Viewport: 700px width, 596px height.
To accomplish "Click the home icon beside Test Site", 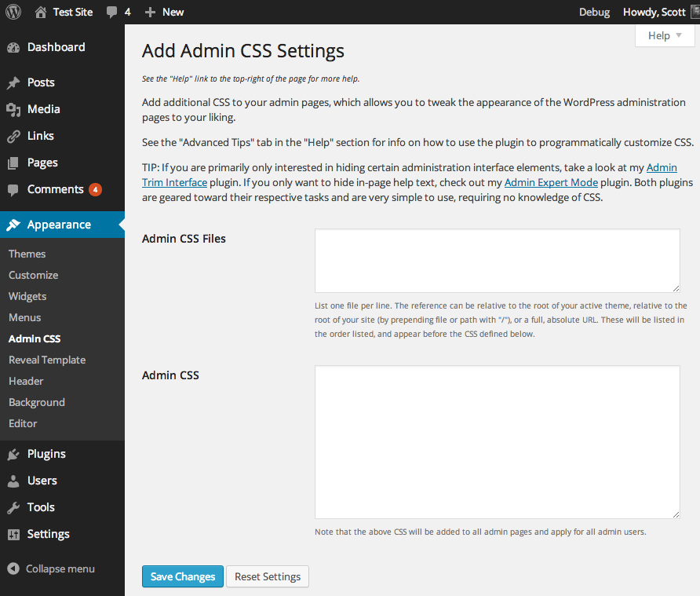I will (x=41, y=12).
